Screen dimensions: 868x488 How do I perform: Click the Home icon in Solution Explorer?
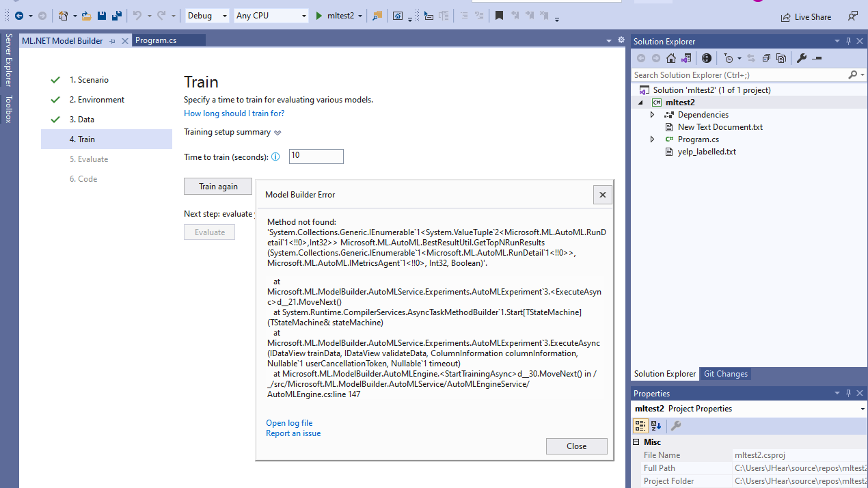point(671,58)
